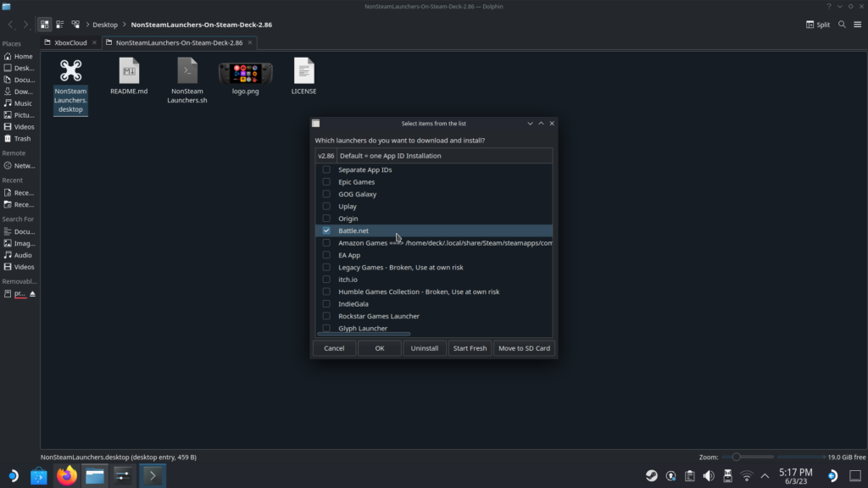This screenshot has height=488, width=868.
Task: Click the search magnifier icon in Dolphin
Action: pos(842,25)
